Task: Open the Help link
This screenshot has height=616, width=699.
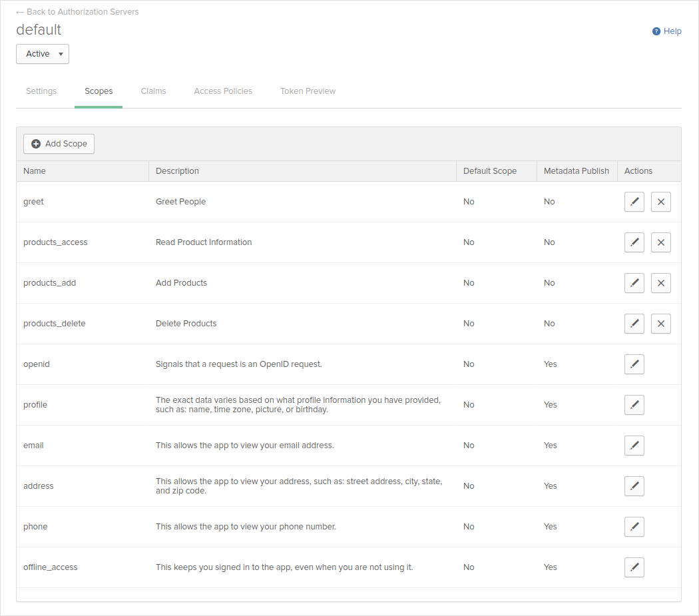Action: tap(667, 31)
